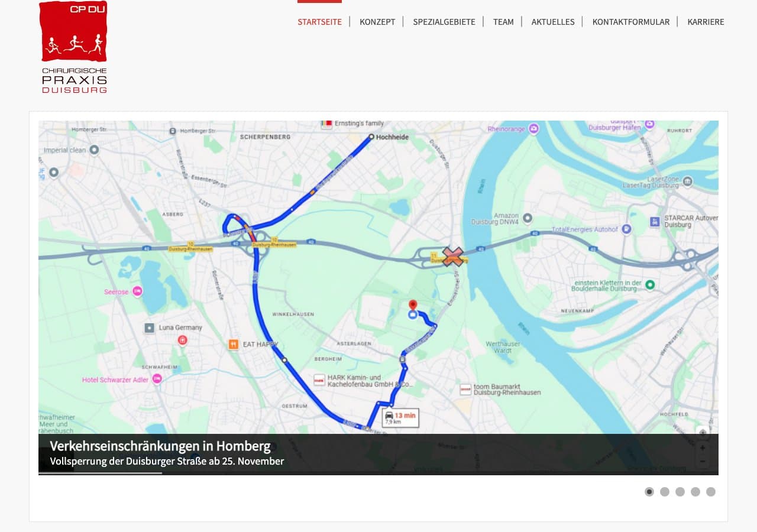Open the Karriere page link
Image resolution: width=757 pixels, height=532 pixels.
[x=706, y=22]
